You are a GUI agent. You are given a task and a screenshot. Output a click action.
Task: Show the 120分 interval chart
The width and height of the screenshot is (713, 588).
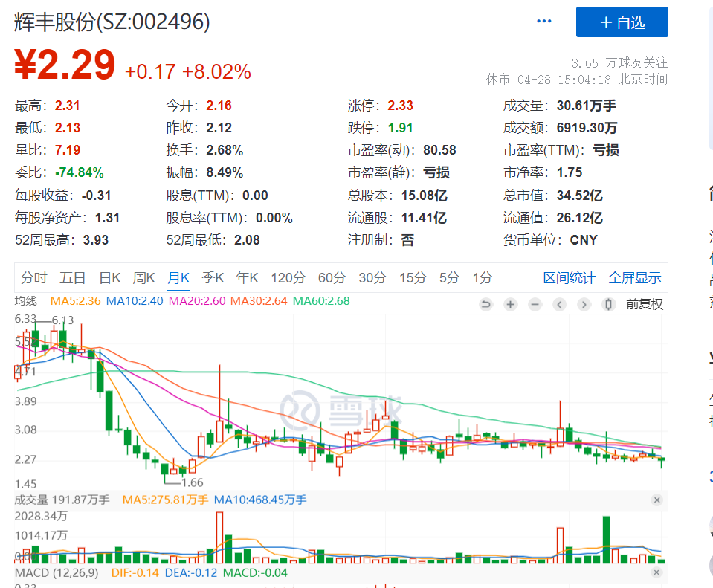click(x=288, y=277)
